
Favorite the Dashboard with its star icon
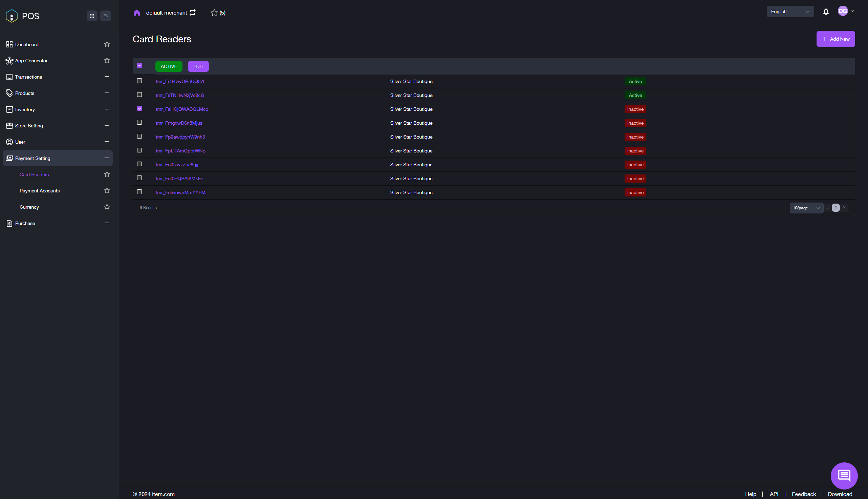tap(107, 44)
